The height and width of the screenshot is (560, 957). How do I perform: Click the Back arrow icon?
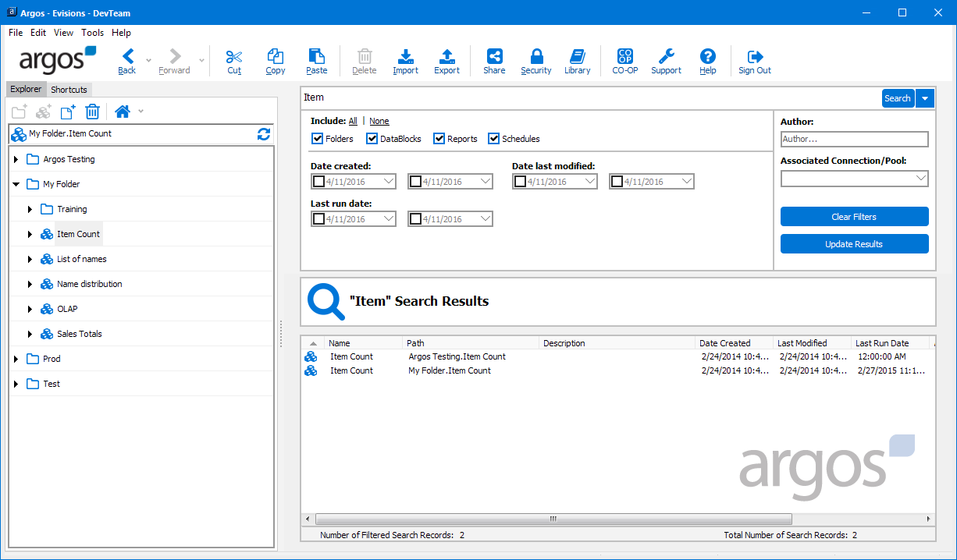click(128, 56)
